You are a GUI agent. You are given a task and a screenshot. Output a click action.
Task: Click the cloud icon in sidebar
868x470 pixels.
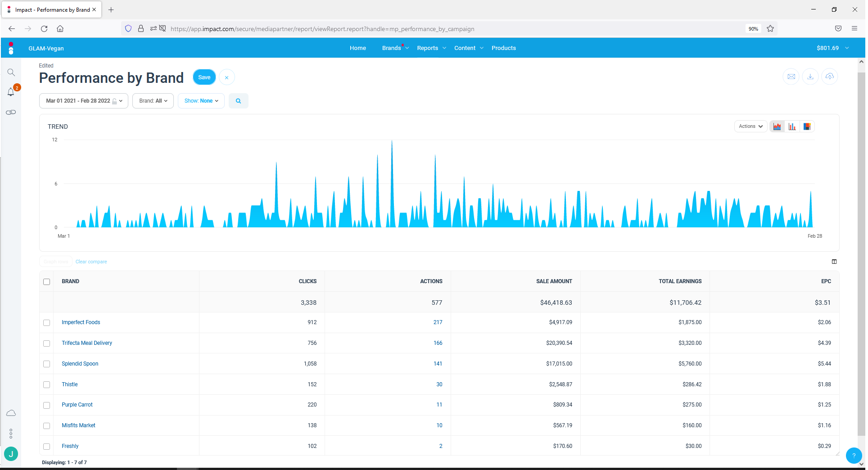coord(11,413)
